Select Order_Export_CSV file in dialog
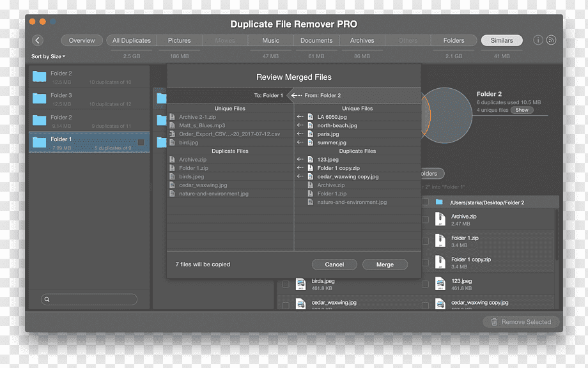 coord(230,134)
